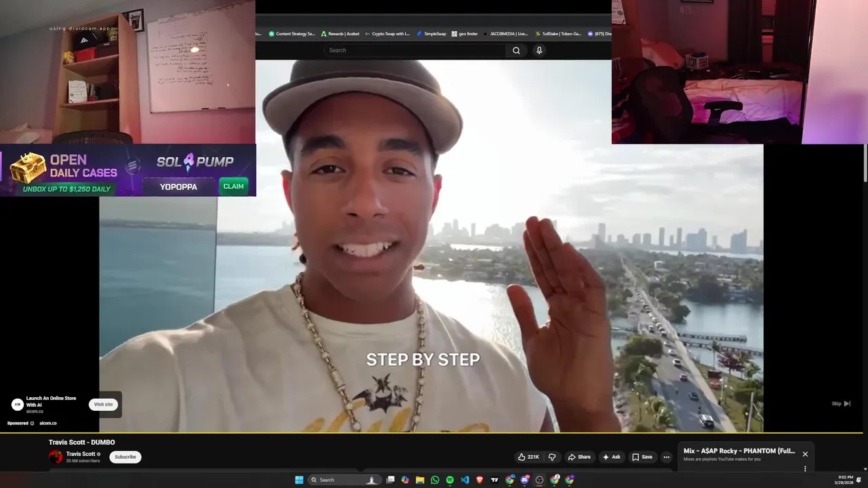Click the aicom.co sponsored link text
The height and width of the screenshot is (488, 868).
point(48,423)
